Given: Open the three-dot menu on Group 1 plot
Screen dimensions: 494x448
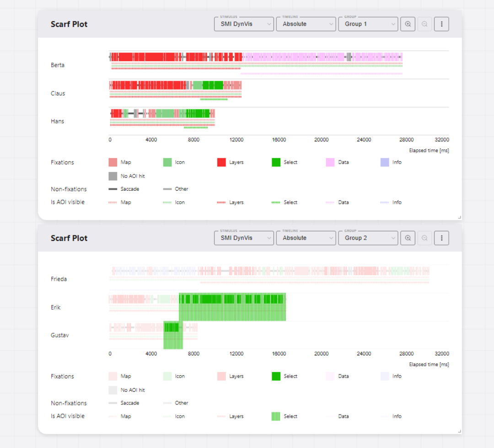Looking at the screenshot, I should 441,24.
